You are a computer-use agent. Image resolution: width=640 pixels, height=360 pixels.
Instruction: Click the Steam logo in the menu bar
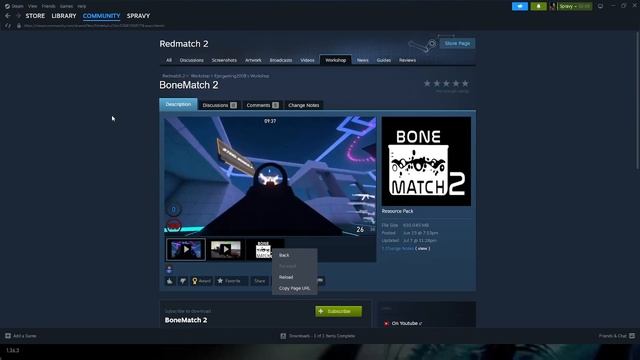coord(7,6)
